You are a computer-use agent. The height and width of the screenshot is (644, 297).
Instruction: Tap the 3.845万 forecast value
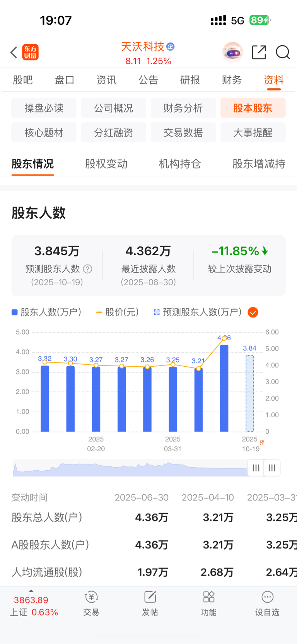coord(57,251)
